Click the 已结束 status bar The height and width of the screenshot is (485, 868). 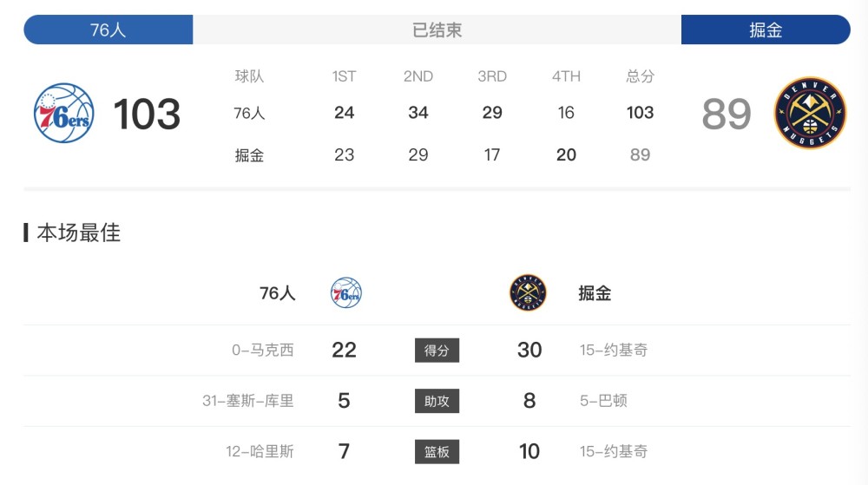pos(437,29)
